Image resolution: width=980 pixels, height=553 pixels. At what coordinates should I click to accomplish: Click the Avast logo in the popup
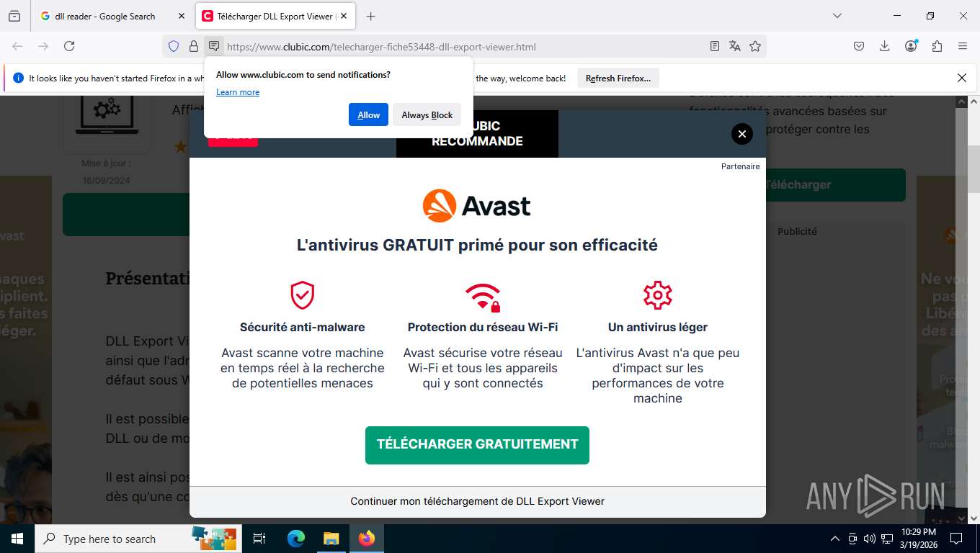477,206
